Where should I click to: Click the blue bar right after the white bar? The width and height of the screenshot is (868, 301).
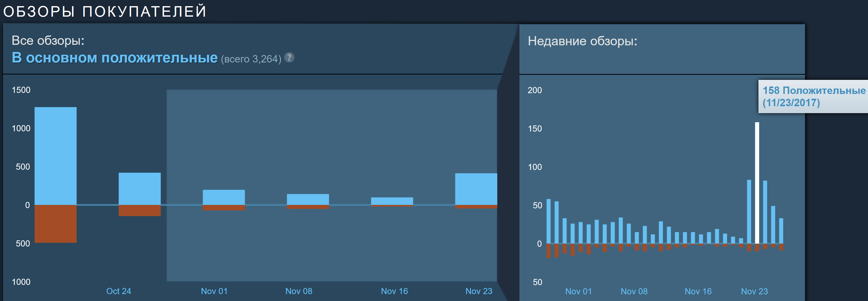pos(765,212)
